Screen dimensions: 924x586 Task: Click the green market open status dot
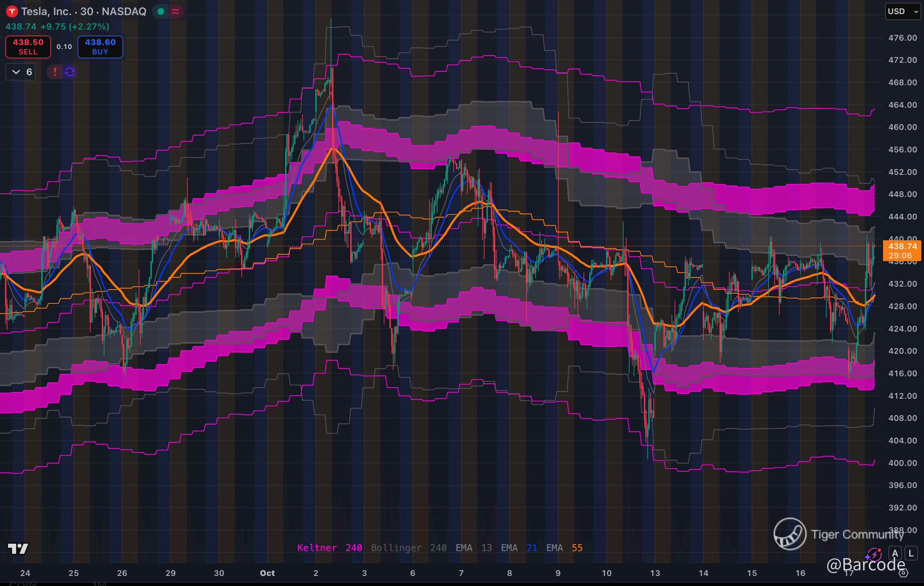(161, 11)
